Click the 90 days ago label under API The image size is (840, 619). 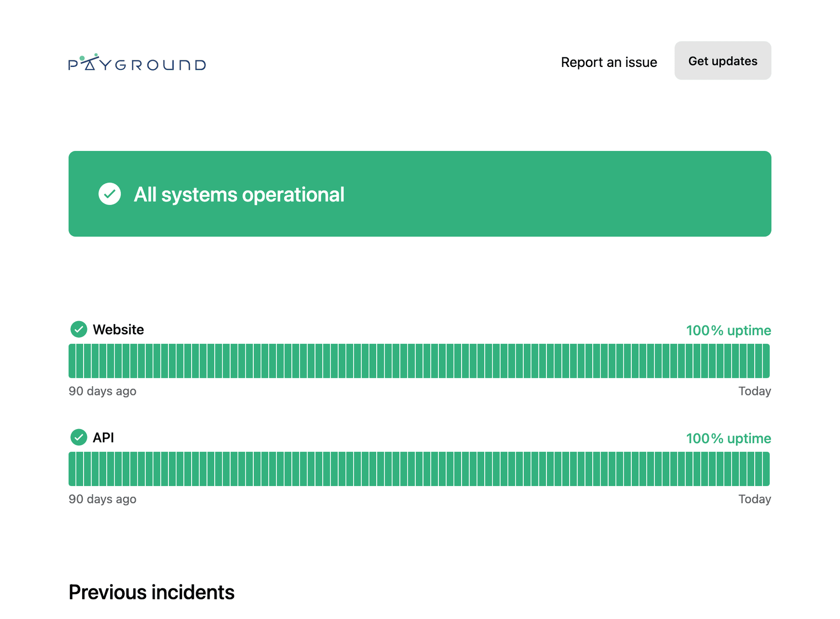(102, 499)
